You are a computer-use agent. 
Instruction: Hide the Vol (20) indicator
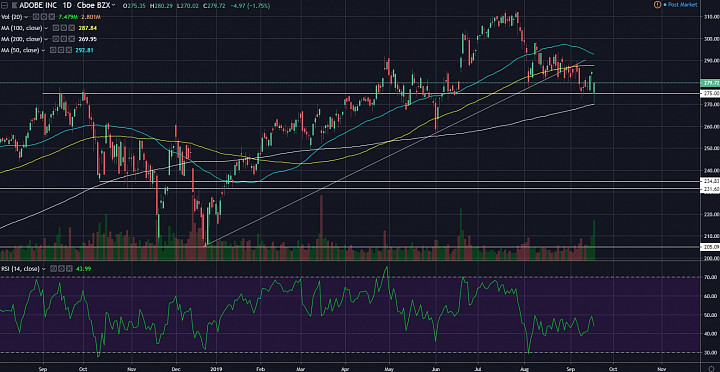(36, 17)
